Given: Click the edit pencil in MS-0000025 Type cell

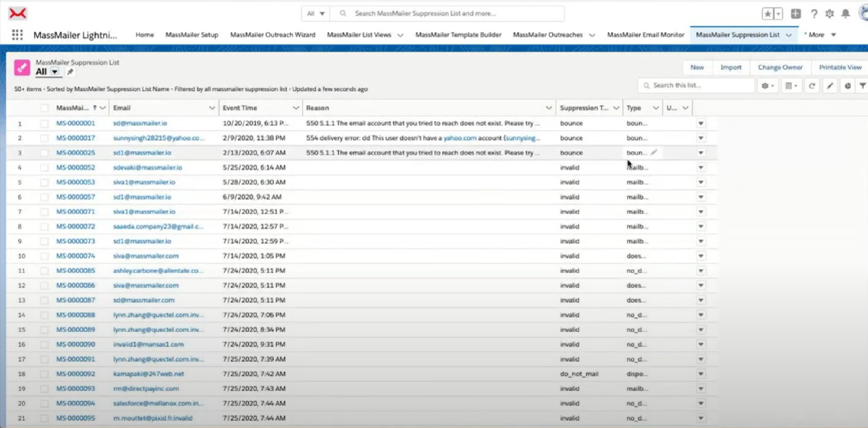Looking at the screenshot, I should tap(654, 153).
